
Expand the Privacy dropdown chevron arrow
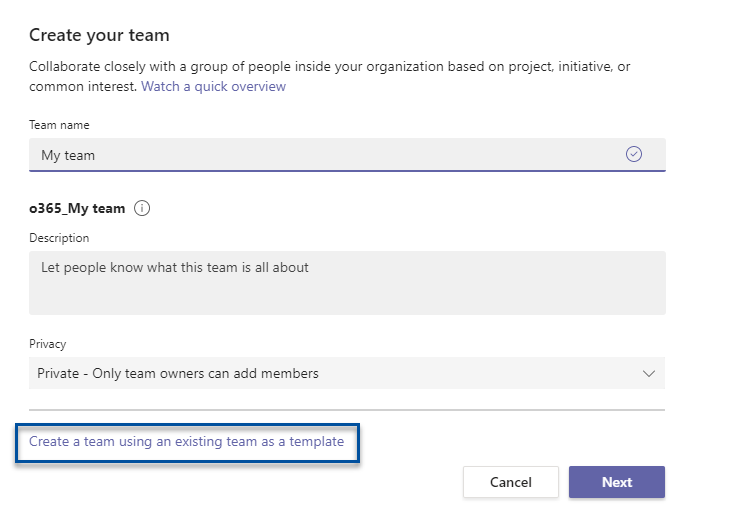point(649,374)
